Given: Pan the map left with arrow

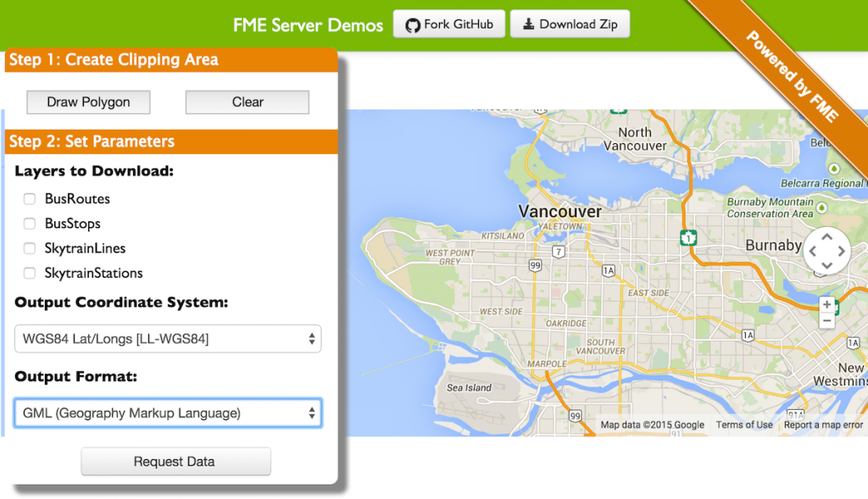Looking at the screenshot, I should point(813,251).
